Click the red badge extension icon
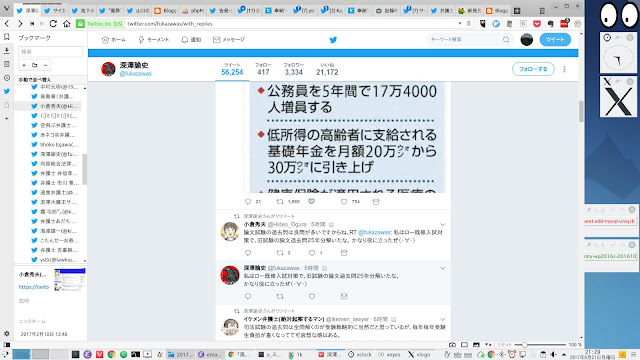 coord(564,23)
